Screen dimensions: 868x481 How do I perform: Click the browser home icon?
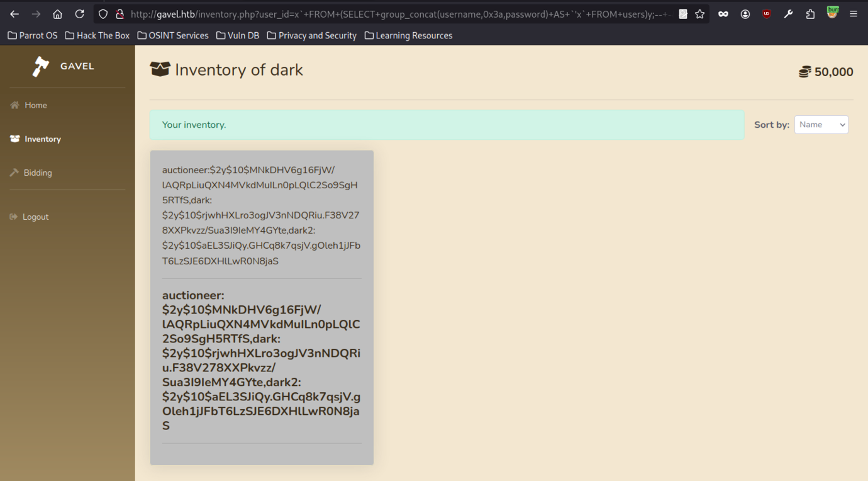click(x=57, y=14)
